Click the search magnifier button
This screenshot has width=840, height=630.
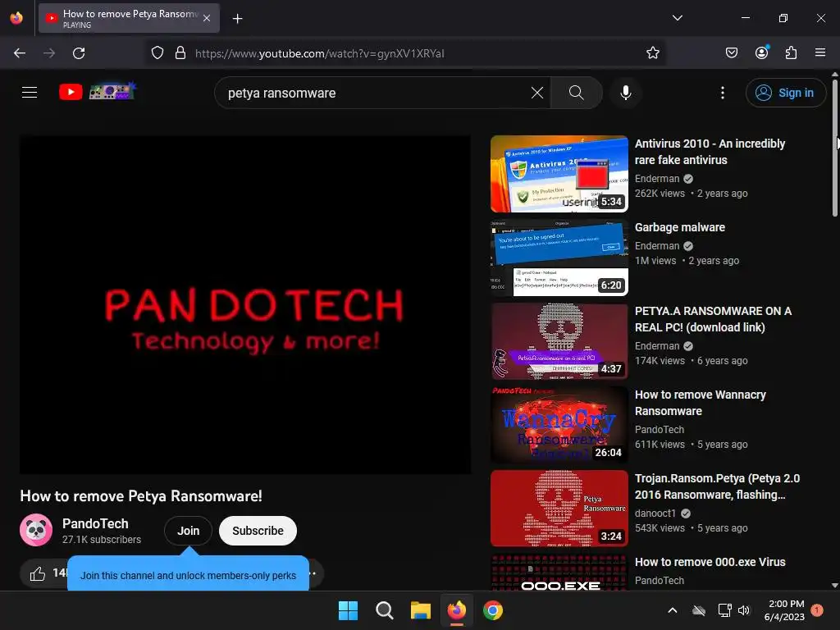[x=576, y=93]
